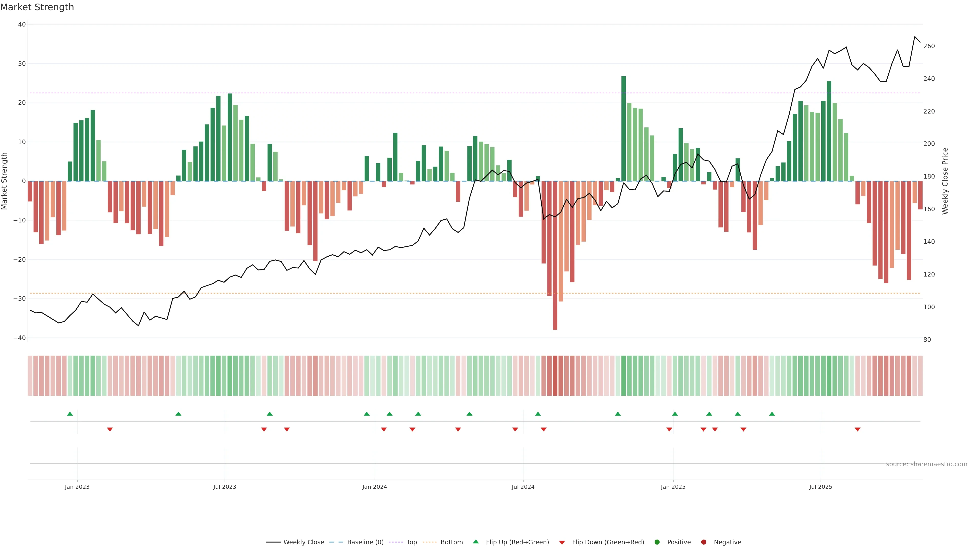Click the Flip Up green triangle legend icon
The height and width of the screenshot is (551, 980).
[x=475, y=542]
